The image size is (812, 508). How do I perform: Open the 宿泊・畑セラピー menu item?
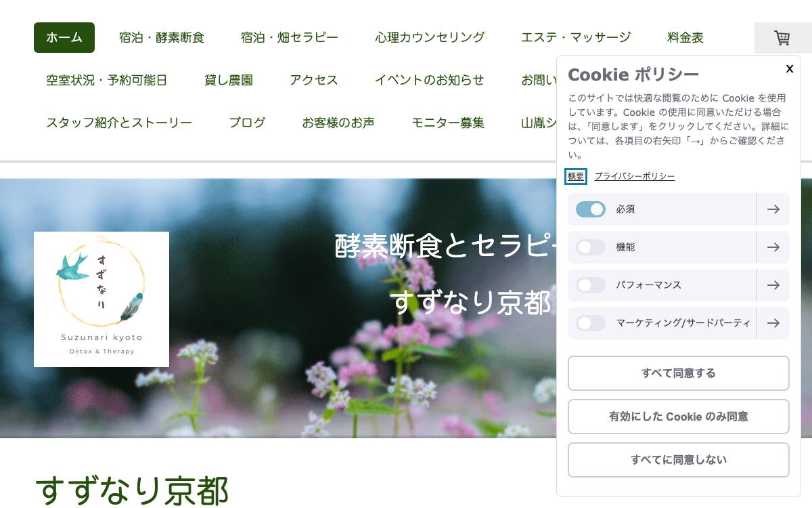[x=290, y=37]
